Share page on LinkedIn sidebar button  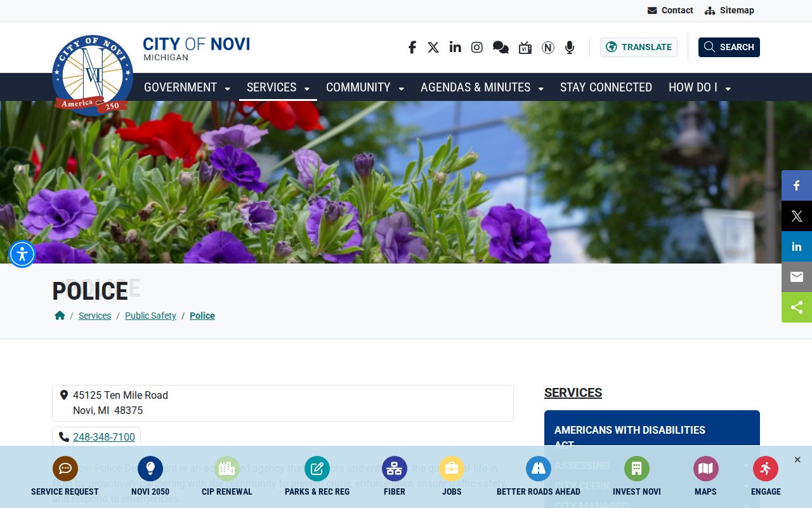pyautogui.click(x=797, y=246)
